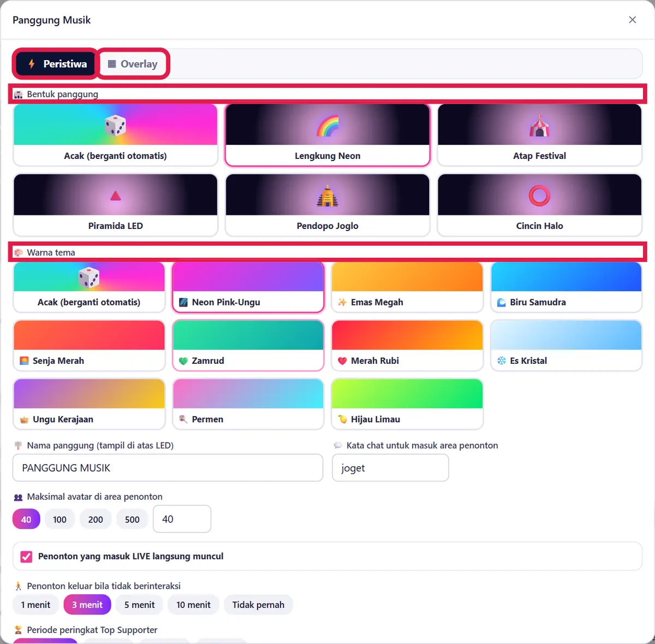The image size is (655, 644).
Task: Toggle Penonton yang masuk LIVE langsung muncul checkbox
Action: pyautogui.click(x=26, y=557)
